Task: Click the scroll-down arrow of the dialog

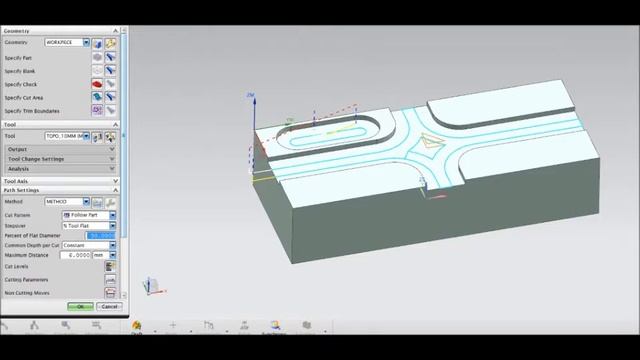Action: pyautogui.click(x=124, y=295)
